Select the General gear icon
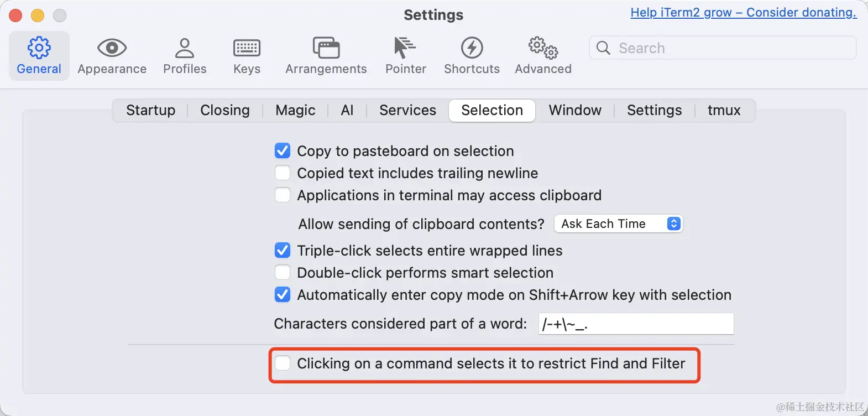868x416 pixels. [39, 48]
